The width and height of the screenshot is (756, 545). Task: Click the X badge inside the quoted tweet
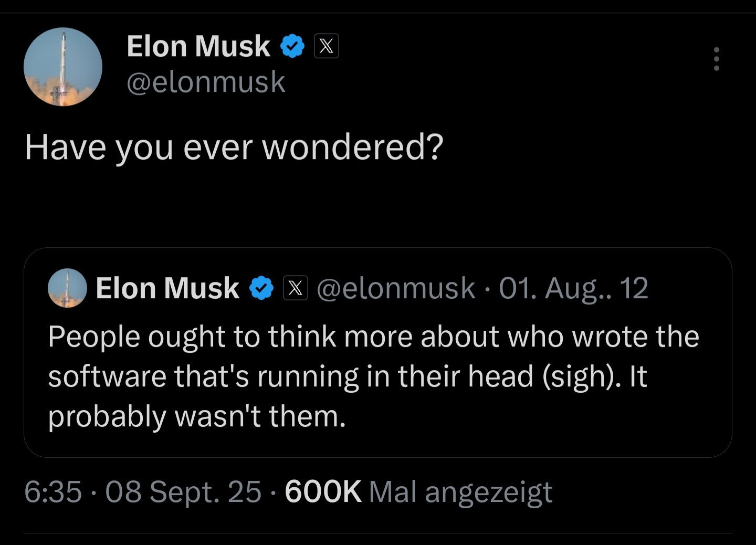pos(296,288)
